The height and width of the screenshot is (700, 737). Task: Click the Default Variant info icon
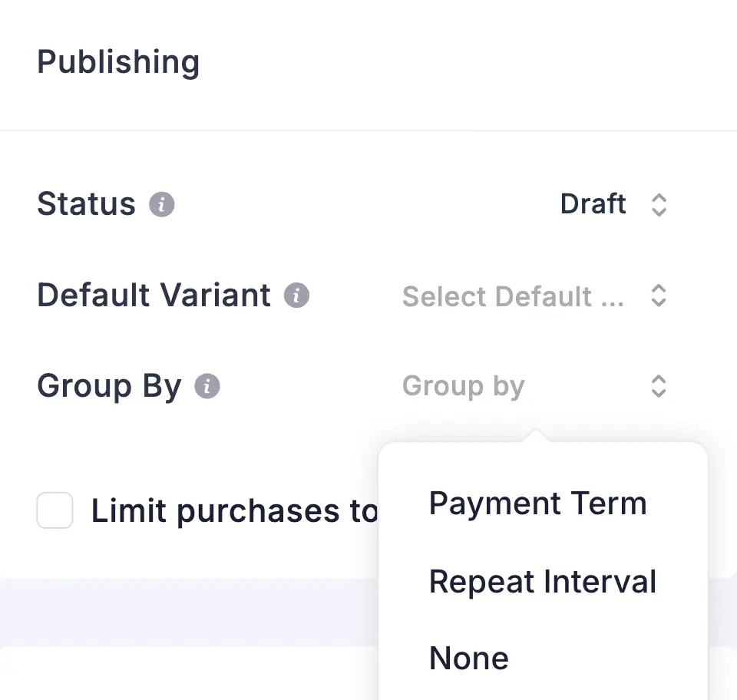coord(296,296)
